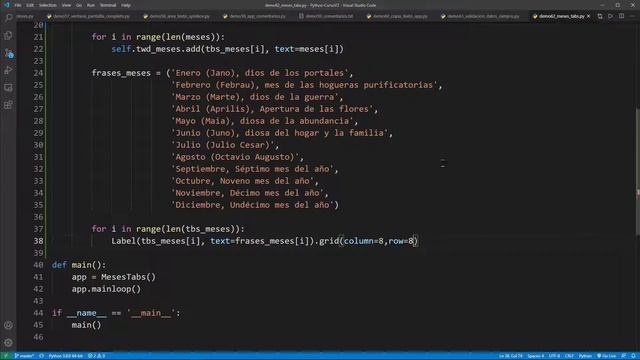640x360 pixels.
Task: Click 'self.twd_meses.add' on line 22
Action: (x=156, y=49)
